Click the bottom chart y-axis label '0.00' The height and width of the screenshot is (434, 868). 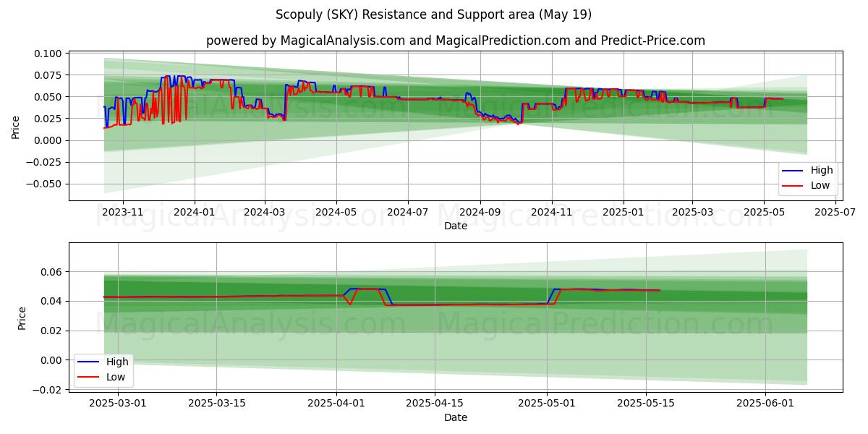pos(53,360)
